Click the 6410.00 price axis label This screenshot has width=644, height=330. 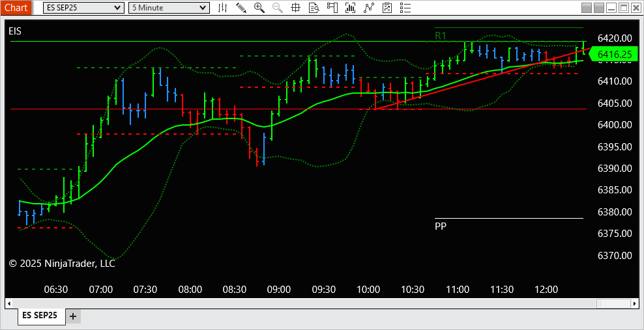click(x=615, y=81)
